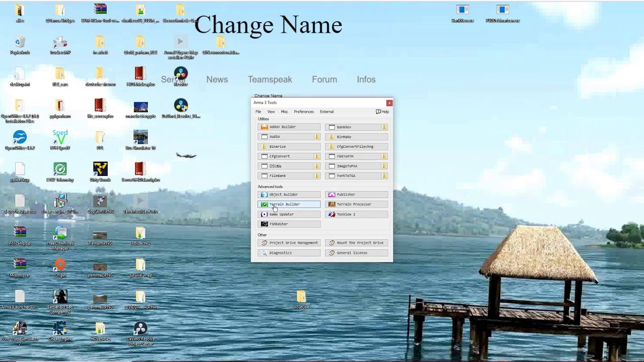Open the Diagnostics tool
644x362 pixels.
click(x=289, y=253)
